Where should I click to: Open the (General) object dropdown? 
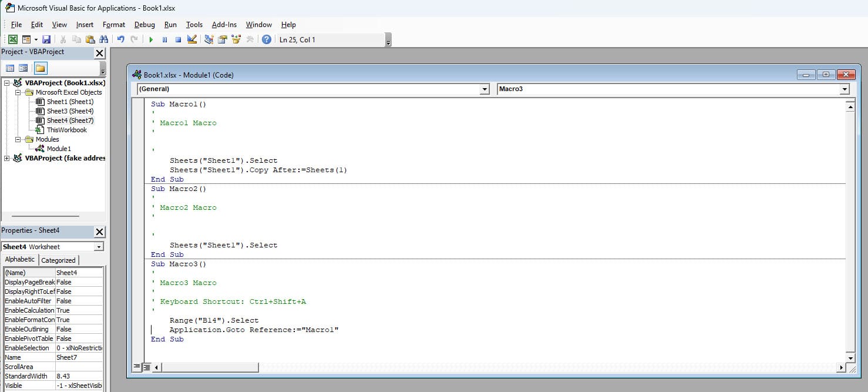[x=485, y=89]
